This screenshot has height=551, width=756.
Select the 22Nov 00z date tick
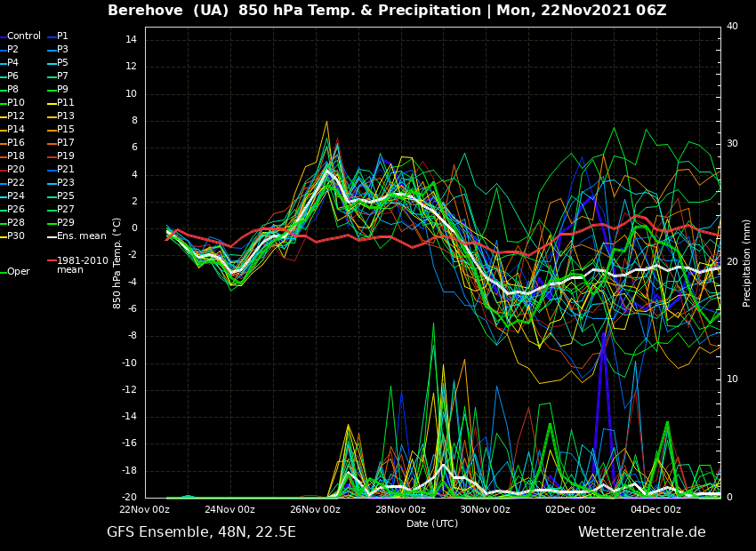coord(145,510)
